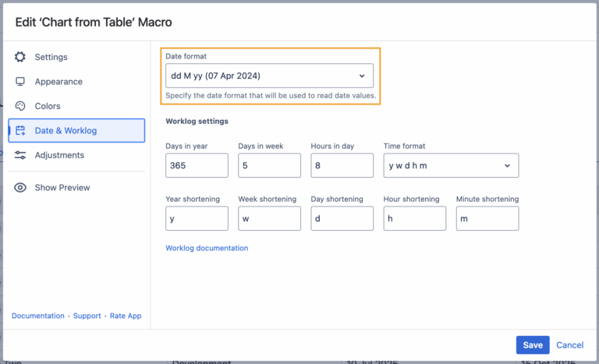
Task: Open the Adjustments section
Action: tap(59, 155)
